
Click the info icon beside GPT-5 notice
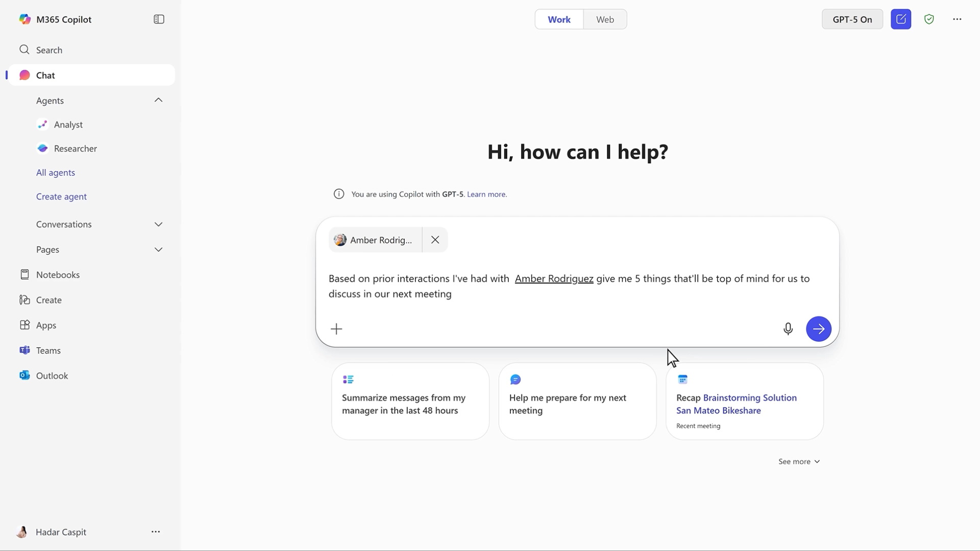point(339,194)
